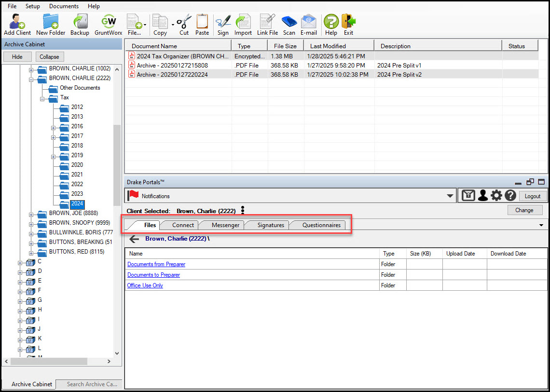Select the 2023 tax folder
Image resolution: width=550 pixels, height=392 pixels.
pyautogui.click(x=77, y=193)
